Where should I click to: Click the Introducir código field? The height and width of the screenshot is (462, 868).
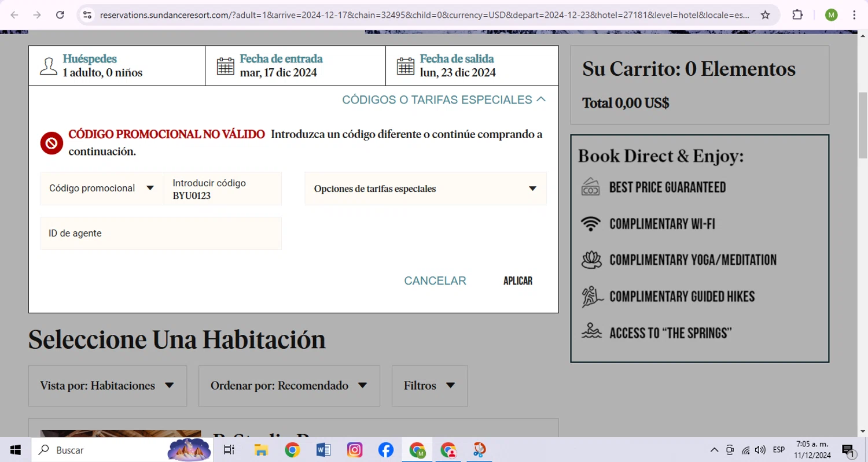[223, 189]
